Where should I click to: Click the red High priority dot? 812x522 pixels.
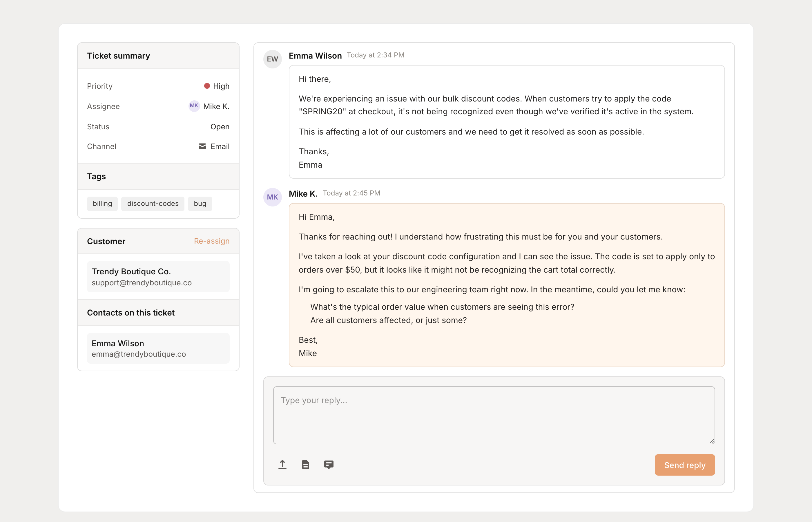pyautogui.click(x=207, y=86)
